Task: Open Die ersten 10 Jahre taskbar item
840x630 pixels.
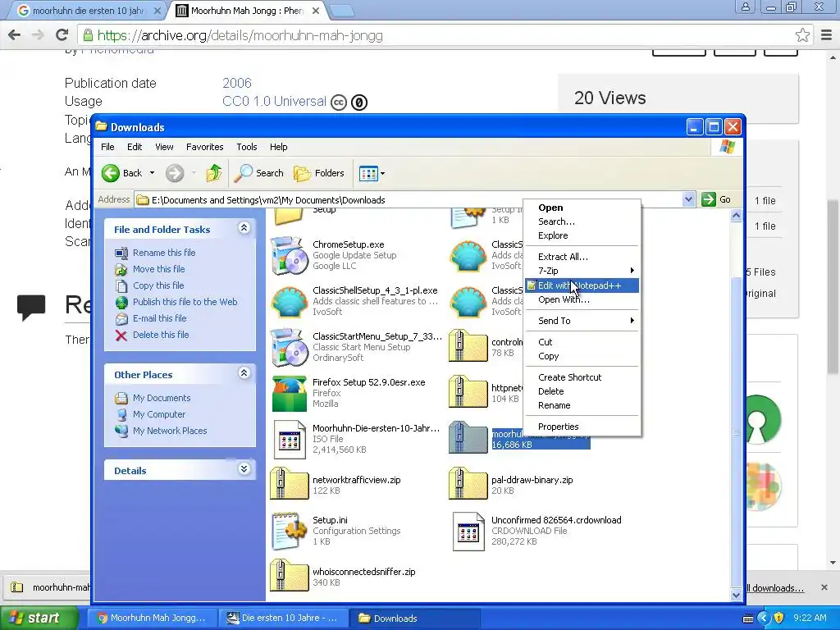Action: 283,618
